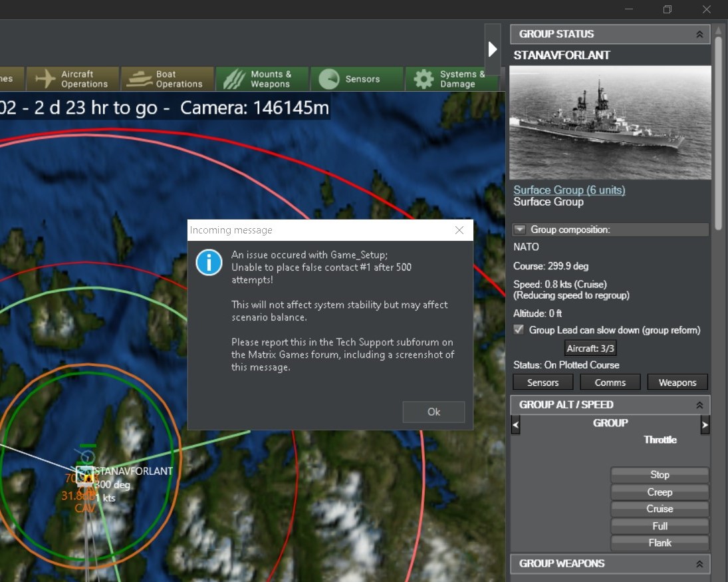Set throttle to Flank

coord(660,543)
